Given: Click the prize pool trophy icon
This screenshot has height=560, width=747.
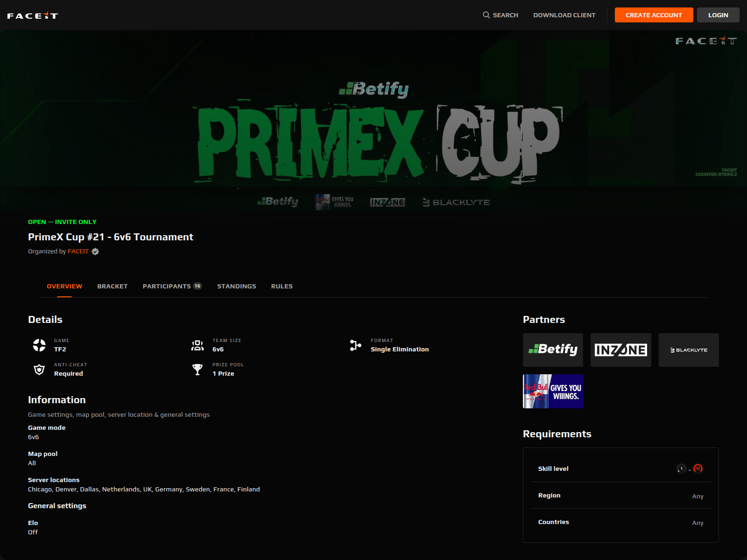Looking at the screenshot, I should coord(197,370).
